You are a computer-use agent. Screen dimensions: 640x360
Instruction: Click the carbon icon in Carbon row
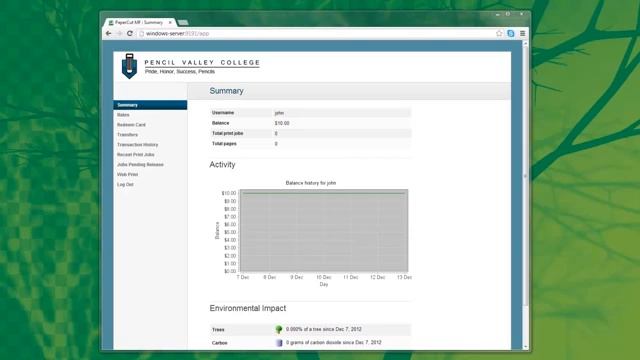279,342
